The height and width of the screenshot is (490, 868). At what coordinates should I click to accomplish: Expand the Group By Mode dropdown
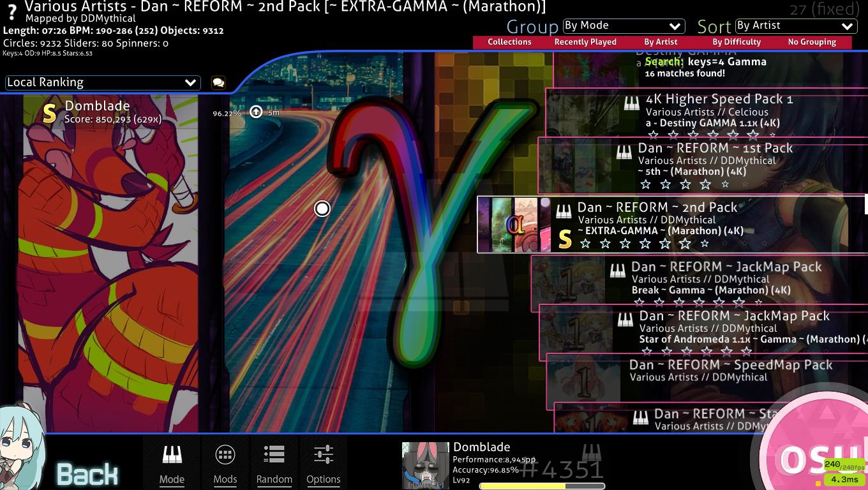[x=623, y=26]
